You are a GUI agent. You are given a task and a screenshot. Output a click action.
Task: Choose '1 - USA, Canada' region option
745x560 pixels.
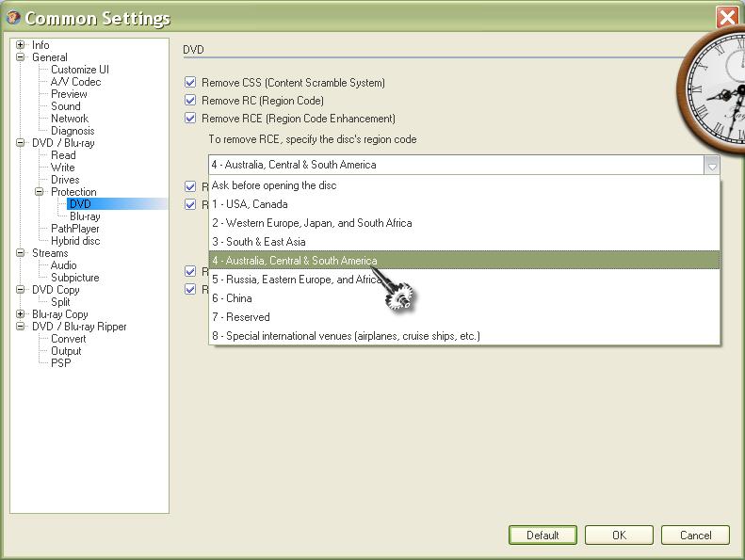[x=250, y=204]
